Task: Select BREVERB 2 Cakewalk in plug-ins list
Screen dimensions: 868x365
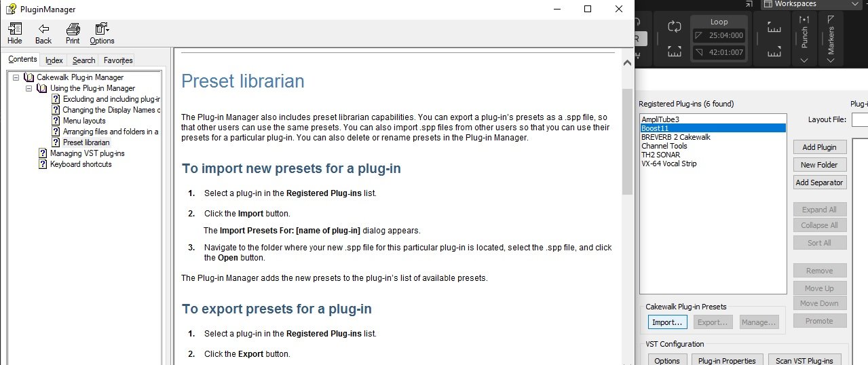Action: click(675, 137)
